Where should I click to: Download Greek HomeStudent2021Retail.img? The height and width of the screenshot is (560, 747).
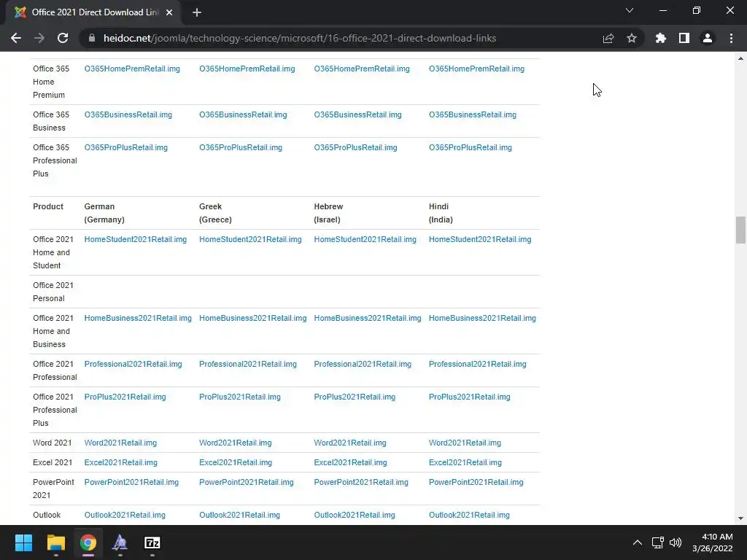point(250,239)
